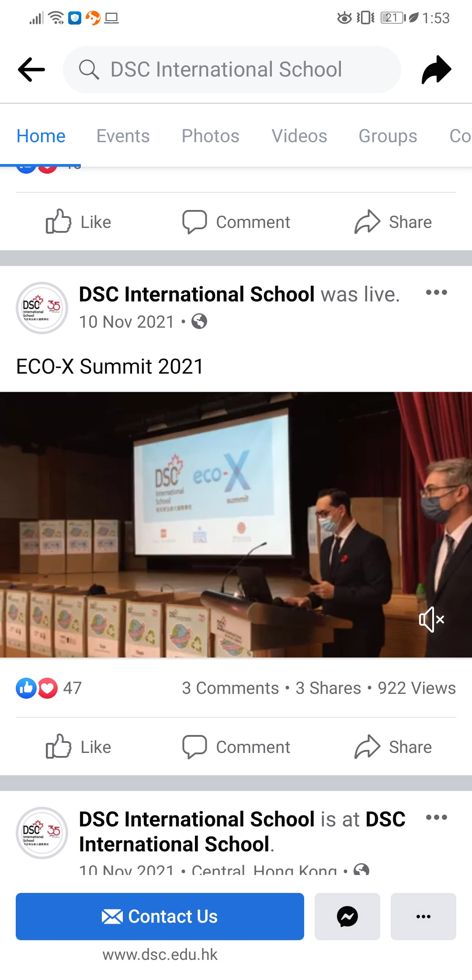This screenshot has width=472, height=980.
Task: Open options menu for the check-in post
Action: pos(436,817)
